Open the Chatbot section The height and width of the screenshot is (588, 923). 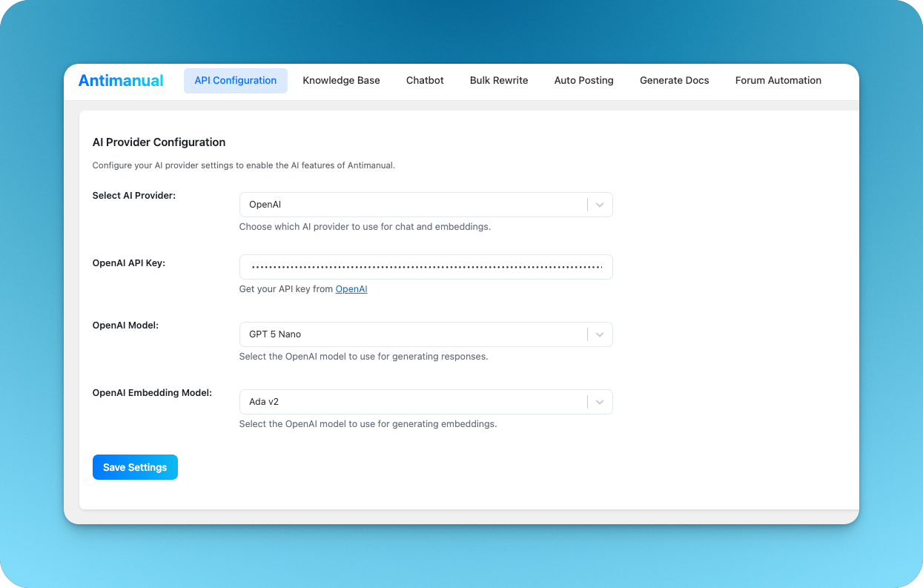point(424,80)
